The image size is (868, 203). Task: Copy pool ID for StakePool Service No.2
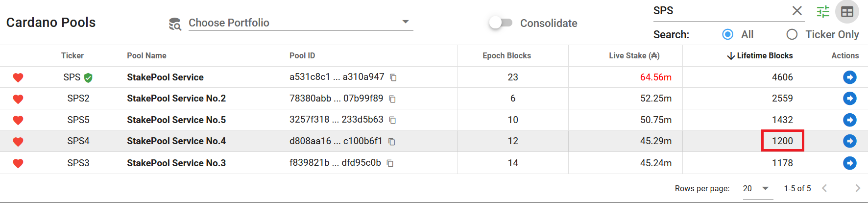(392, 99)
